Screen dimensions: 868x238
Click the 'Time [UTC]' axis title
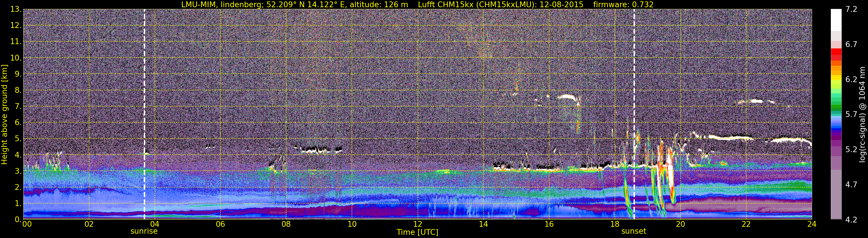[417, 232]
